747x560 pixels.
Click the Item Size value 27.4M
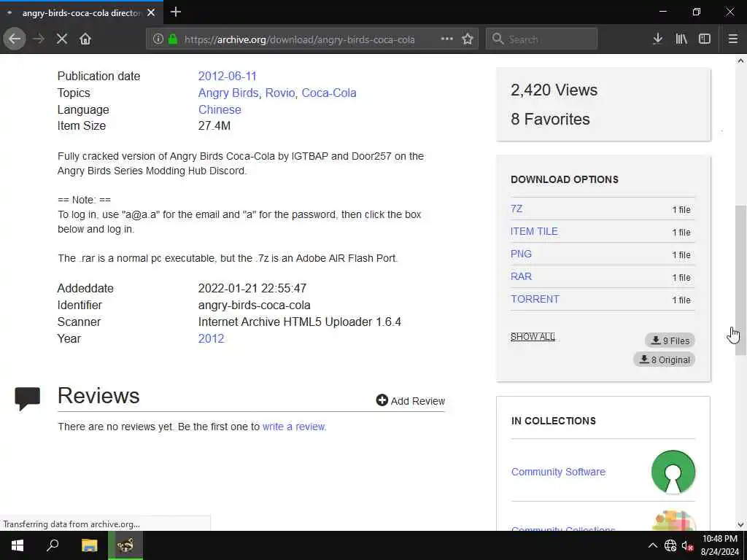click(214, 125)
